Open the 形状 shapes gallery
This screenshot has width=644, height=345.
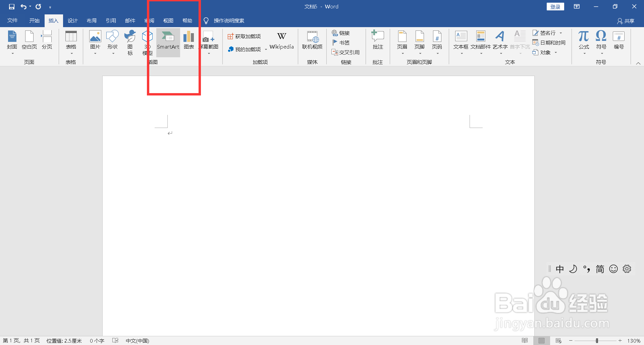tap(112, 43)
